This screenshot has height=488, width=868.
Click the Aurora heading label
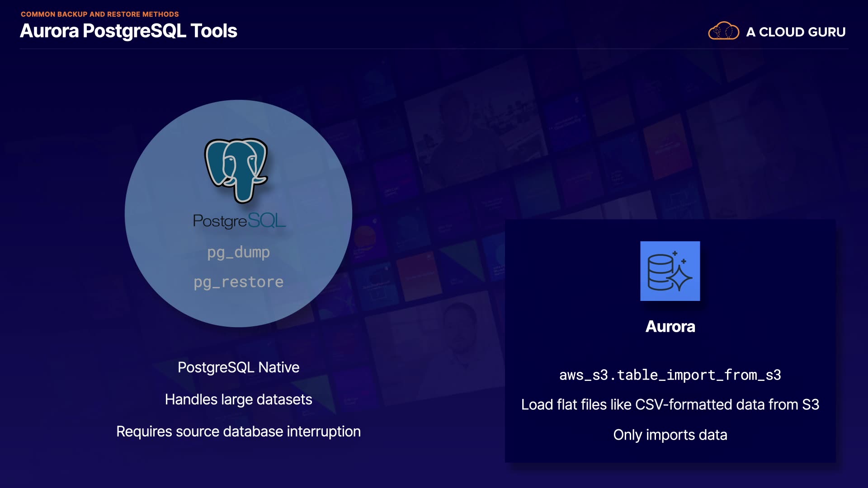pos(670,326)
